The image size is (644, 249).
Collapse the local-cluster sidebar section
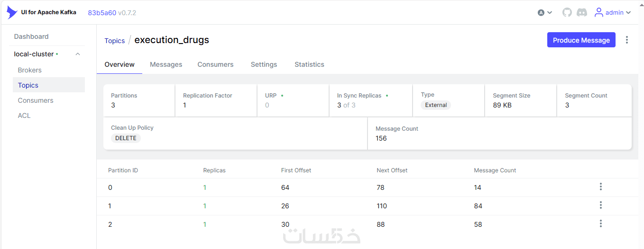[x=78, y=54]
